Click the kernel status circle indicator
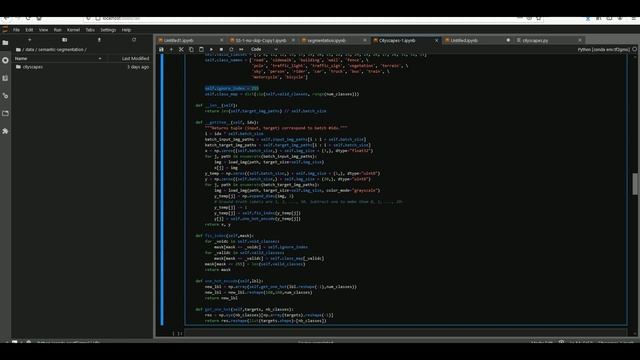Viewport: 640px width, 360px height. [x=635, y=49]
